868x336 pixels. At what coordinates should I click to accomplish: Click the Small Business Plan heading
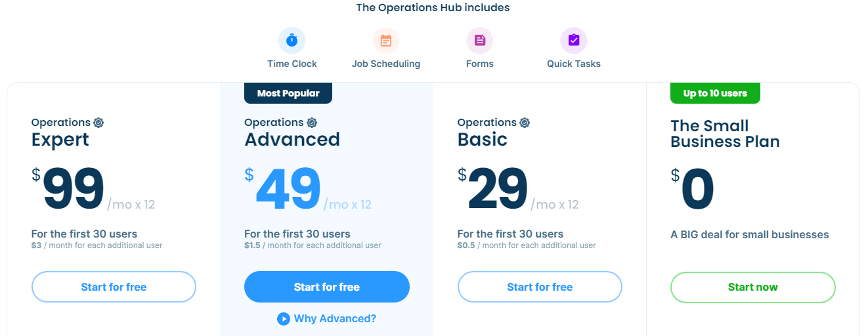725,133
